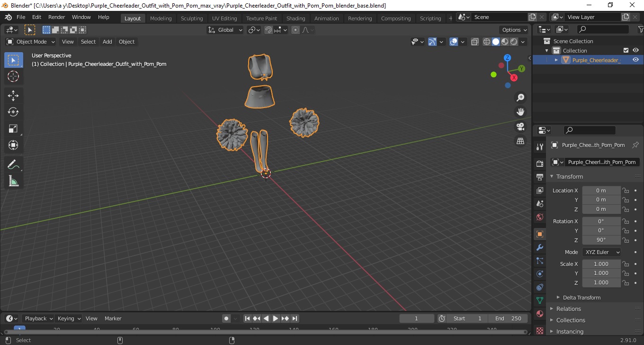The image size is (644, 345).
Task: Open the Render menu
Action: 57,17
